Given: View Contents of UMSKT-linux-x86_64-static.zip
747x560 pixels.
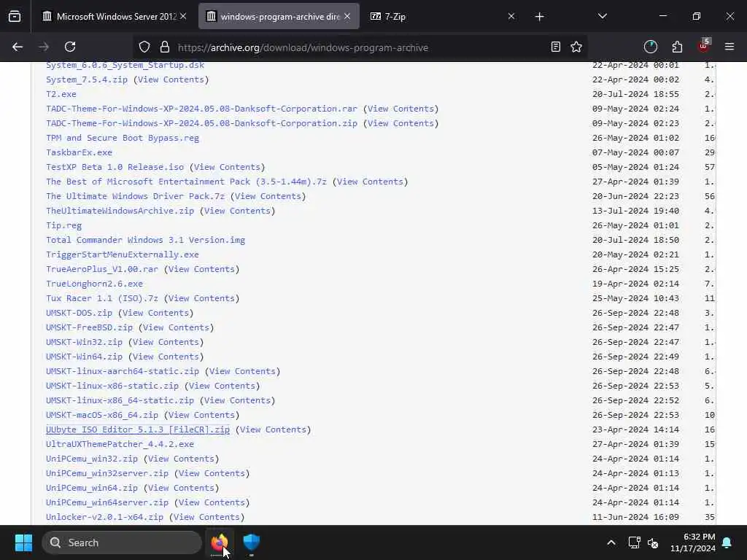Looking at the screenshot, I should [237, 400].
